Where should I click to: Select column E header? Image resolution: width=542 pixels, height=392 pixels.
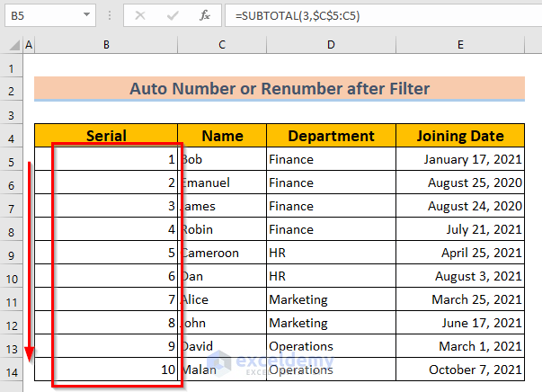[460, 45]
